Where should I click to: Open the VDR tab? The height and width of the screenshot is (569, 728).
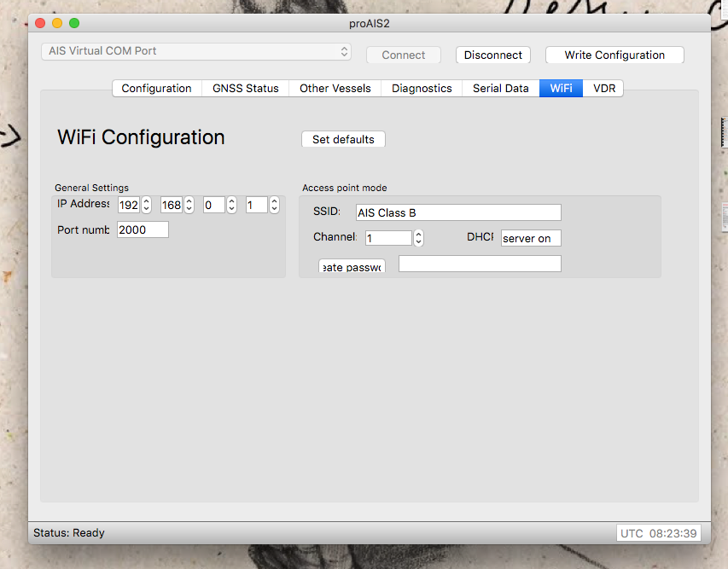603,88
